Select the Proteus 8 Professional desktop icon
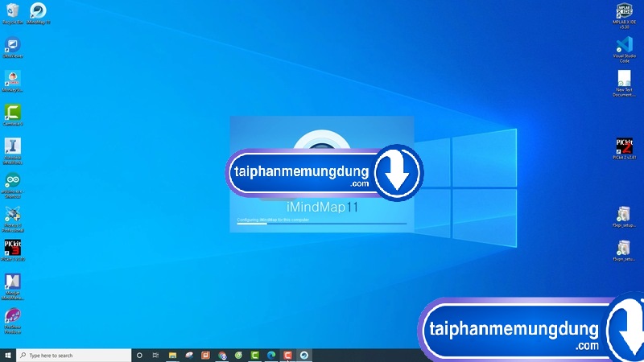644x362 pixels. tap(12, 220)
